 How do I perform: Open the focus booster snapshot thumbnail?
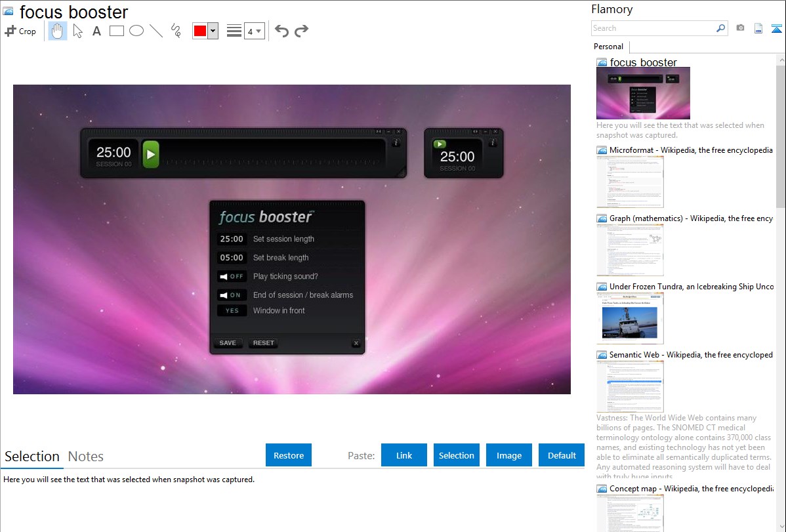[x=643, y=93]
